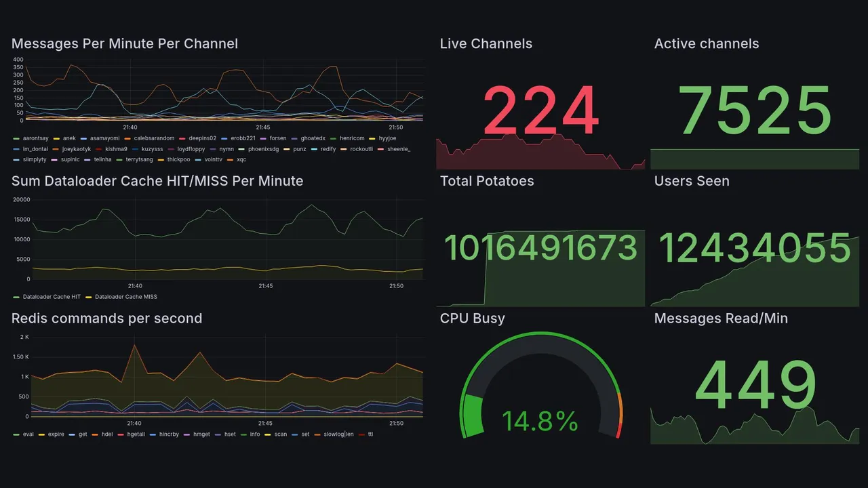Screen dimensions: 868x488
Task: Select the telinha legend label
Action: (x=102, y=160)
